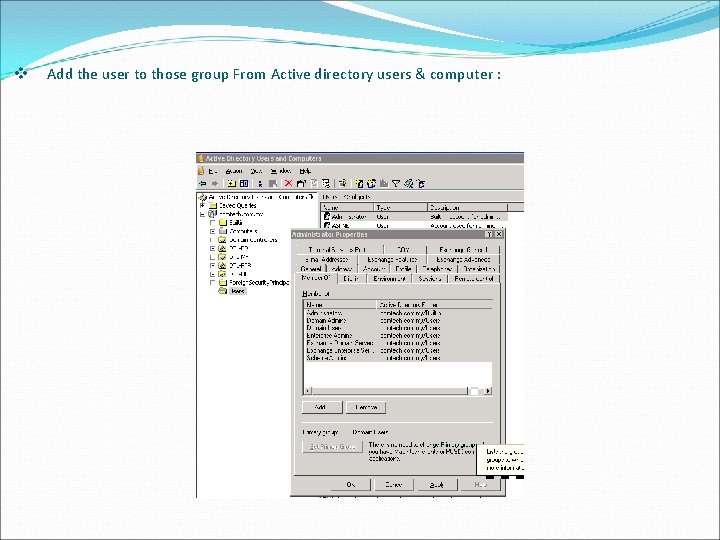Switch to the General tab
The image size is (720, 540).
click(x=311, y=269)
